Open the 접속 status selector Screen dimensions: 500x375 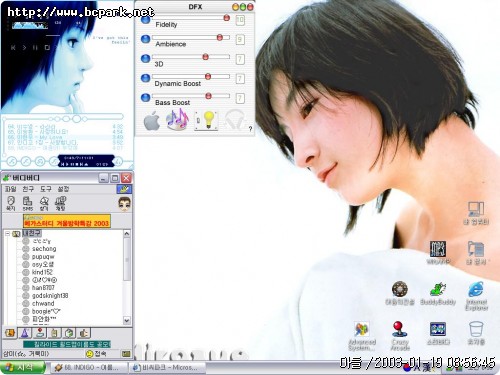(96, 353)
